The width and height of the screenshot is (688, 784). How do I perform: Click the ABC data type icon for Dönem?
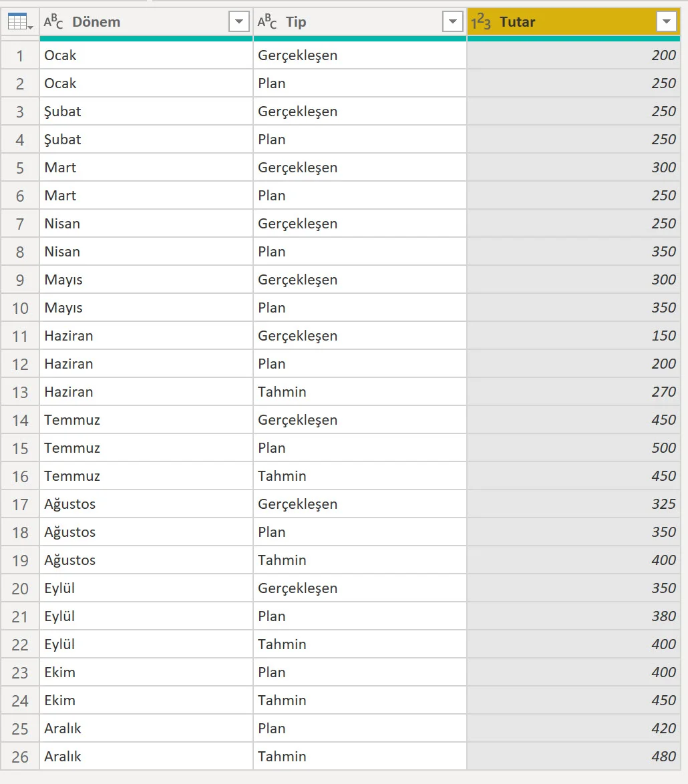click(53, 22)
